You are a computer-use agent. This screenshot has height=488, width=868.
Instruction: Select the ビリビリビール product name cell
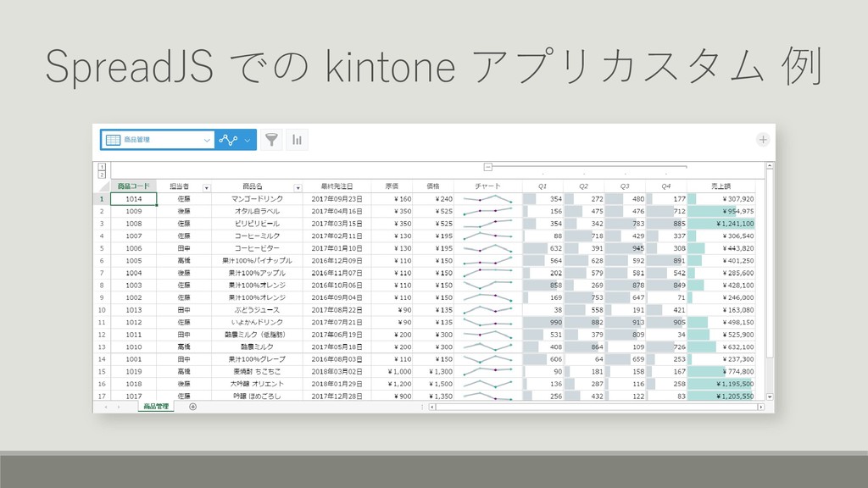pos(257,224)
